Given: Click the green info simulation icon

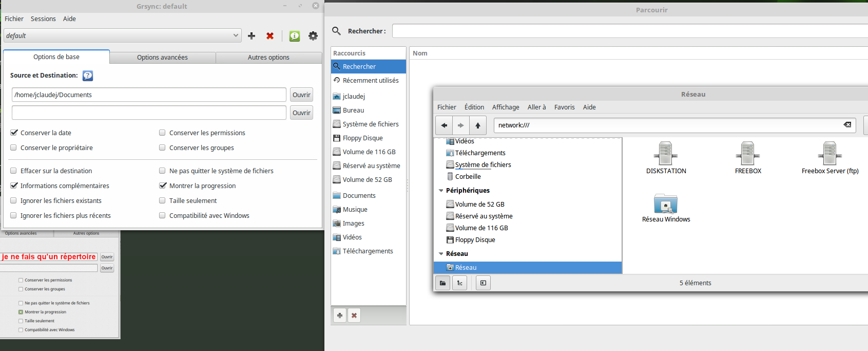Looking at the screenshot, I should pos(295,35).
